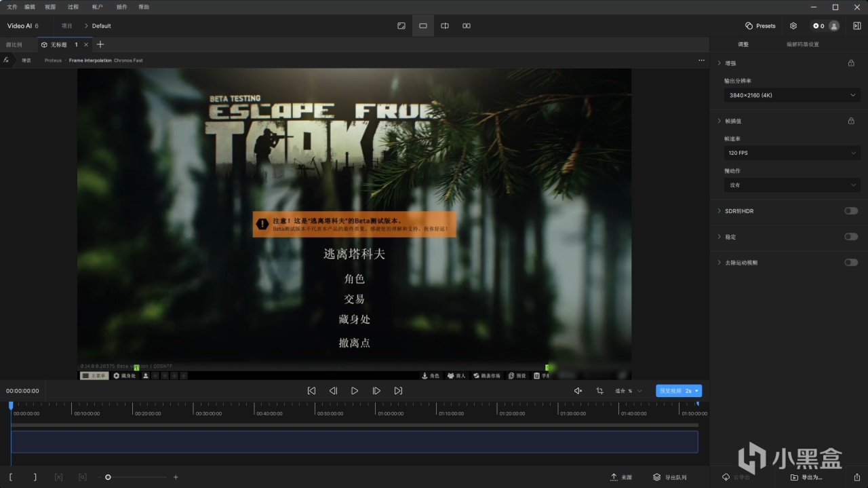Jump to the start of video

click(x=311, y=390)
